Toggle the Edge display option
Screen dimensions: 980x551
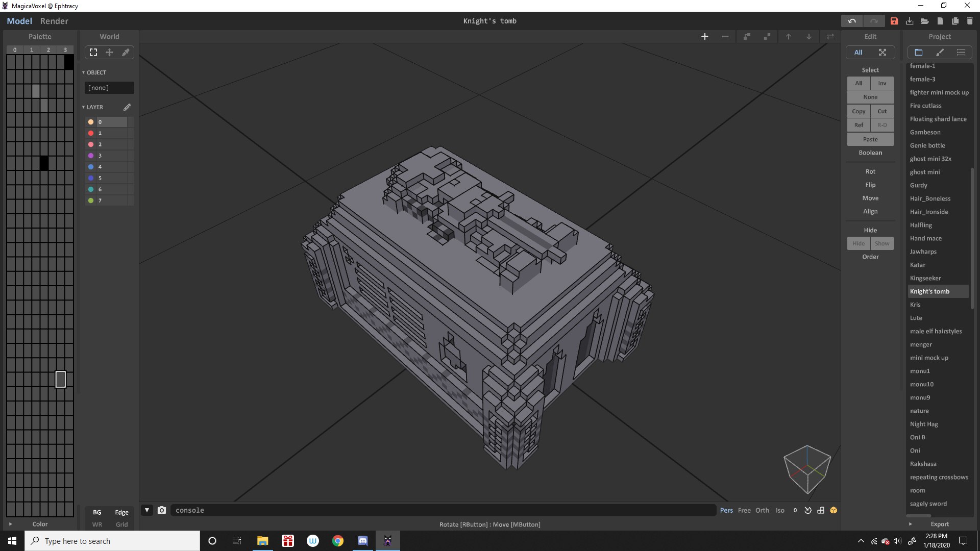point(121,512)
